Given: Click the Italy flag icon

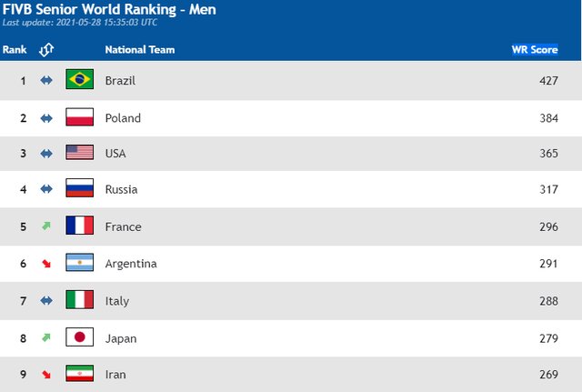Looking at the screenshot, I should tap(80, 300).
